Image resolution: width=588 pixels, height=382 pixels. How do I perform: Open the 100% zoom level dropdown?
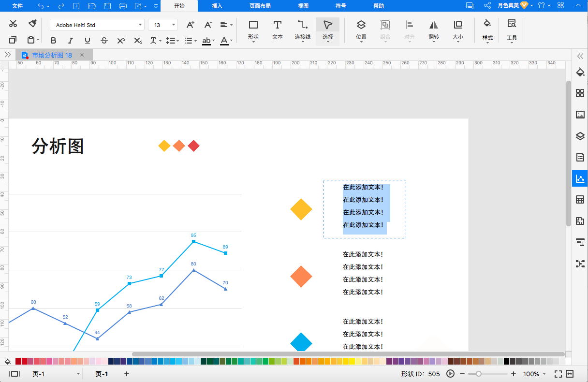[x=534, y=374]
